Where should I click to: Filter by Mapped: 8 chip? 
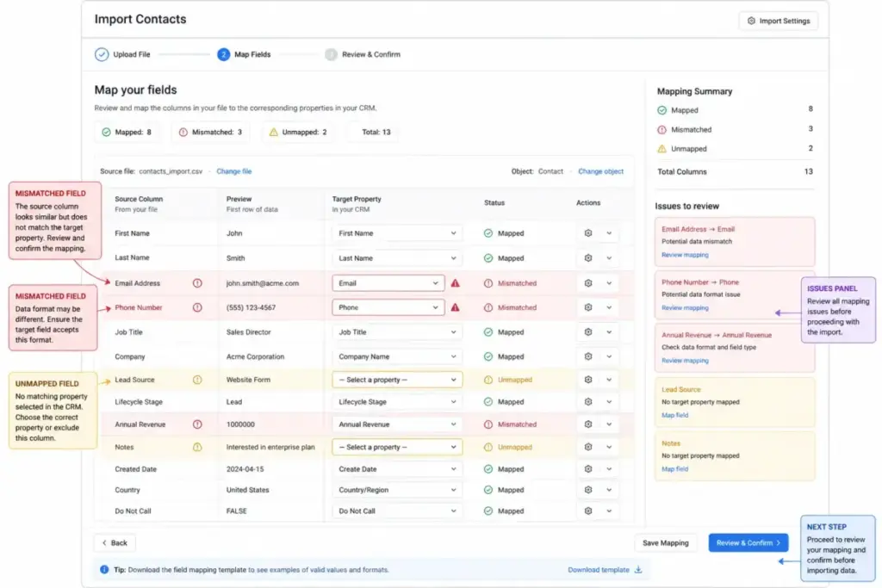(127, 132)
